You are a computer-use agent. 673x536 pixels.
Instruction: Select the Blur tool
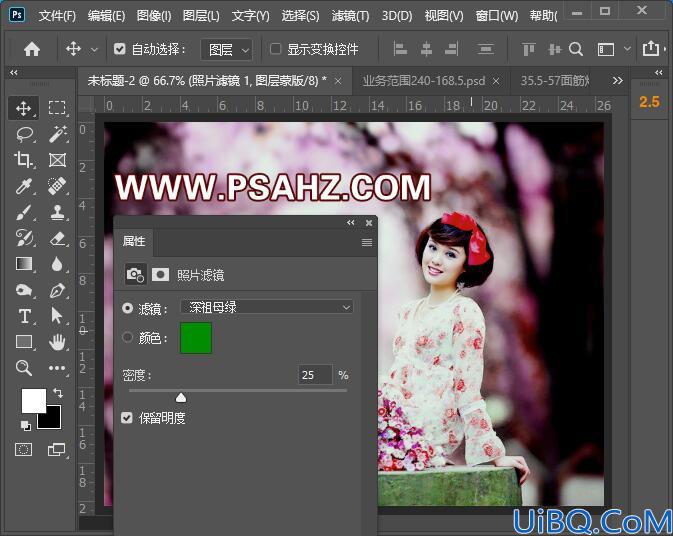point(57,264)
